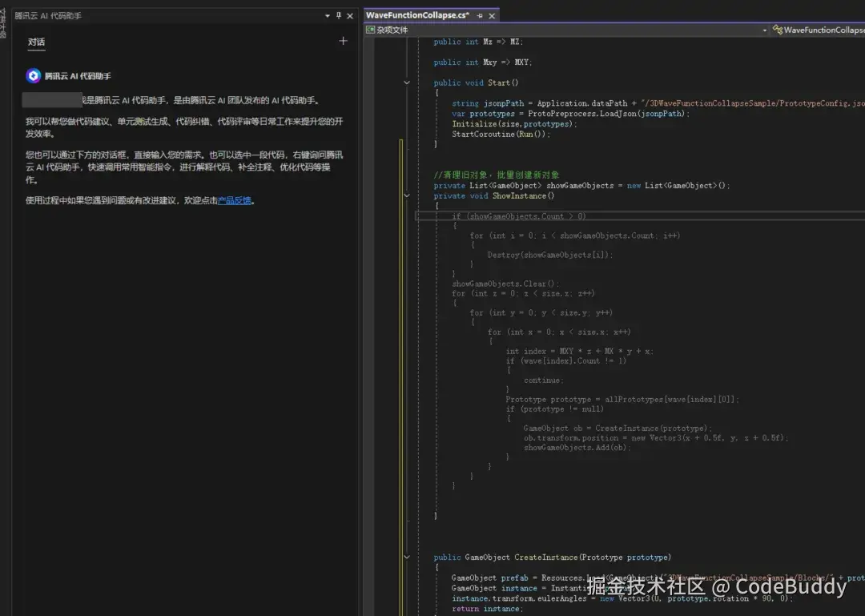Switch to the 对话 tab
Viewport: 865px width, 616px height.
[x=36, y=42]
